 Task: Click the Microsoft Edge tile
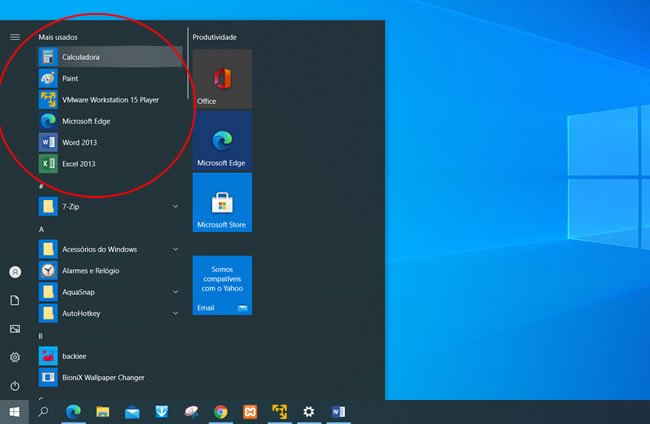point(222,141)
